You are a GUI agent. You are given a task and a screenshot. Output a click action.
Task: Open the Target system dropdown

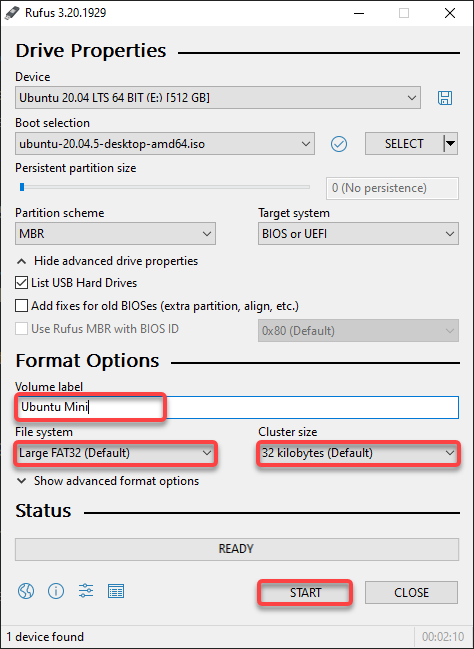(x=358, y=233)
